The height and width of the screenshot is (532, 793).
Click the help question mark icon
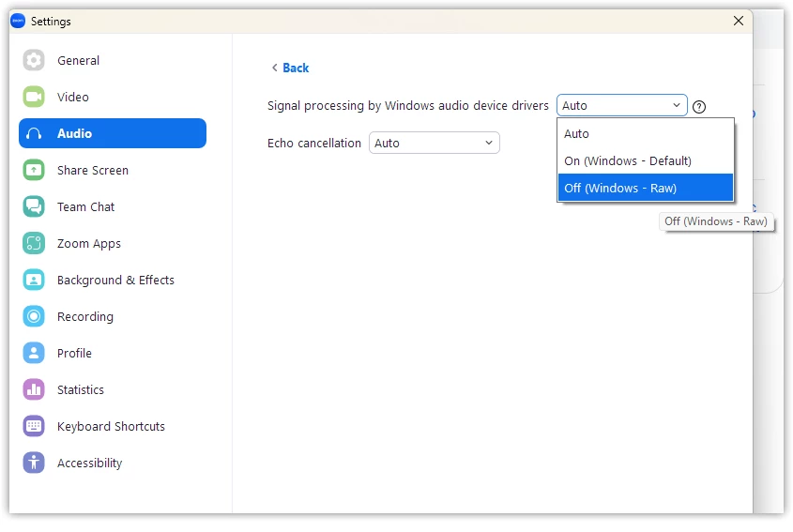tap(699, 107)
